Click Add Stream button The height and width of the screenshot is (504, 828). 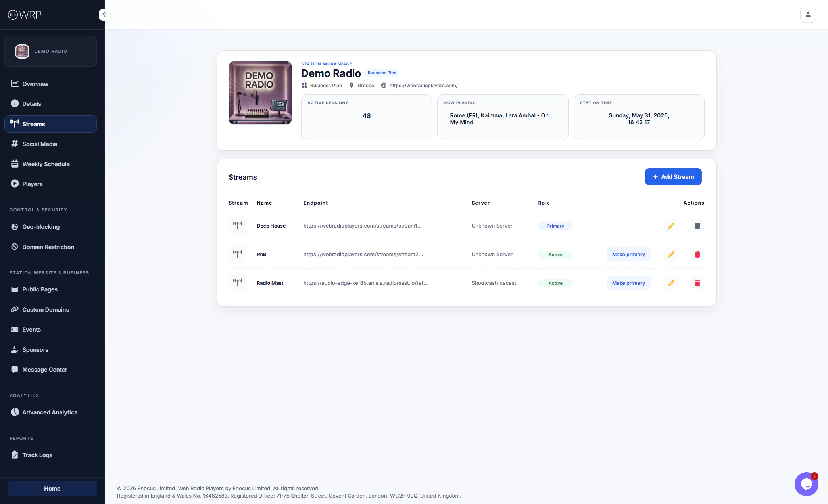point(673,177)
